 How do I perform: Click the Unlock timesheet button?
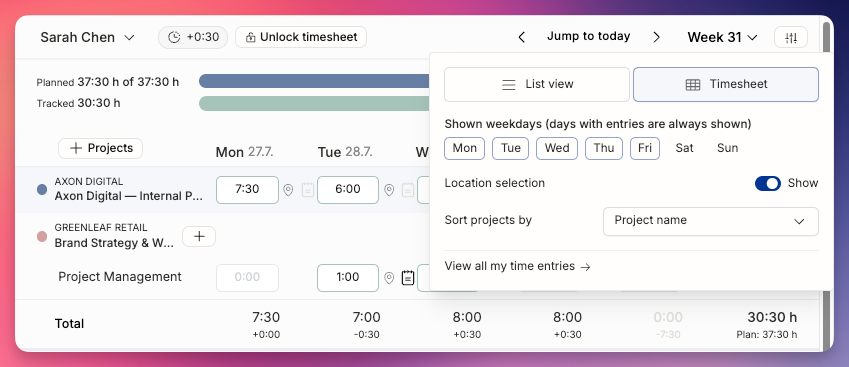301,37
